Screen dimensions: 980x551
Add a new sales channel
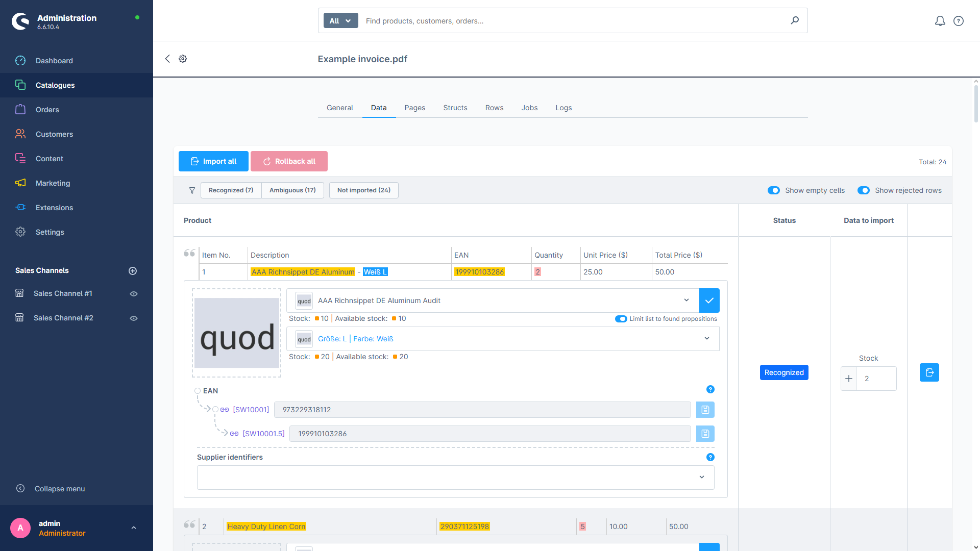pyautogui.click(x=133, y=271)
